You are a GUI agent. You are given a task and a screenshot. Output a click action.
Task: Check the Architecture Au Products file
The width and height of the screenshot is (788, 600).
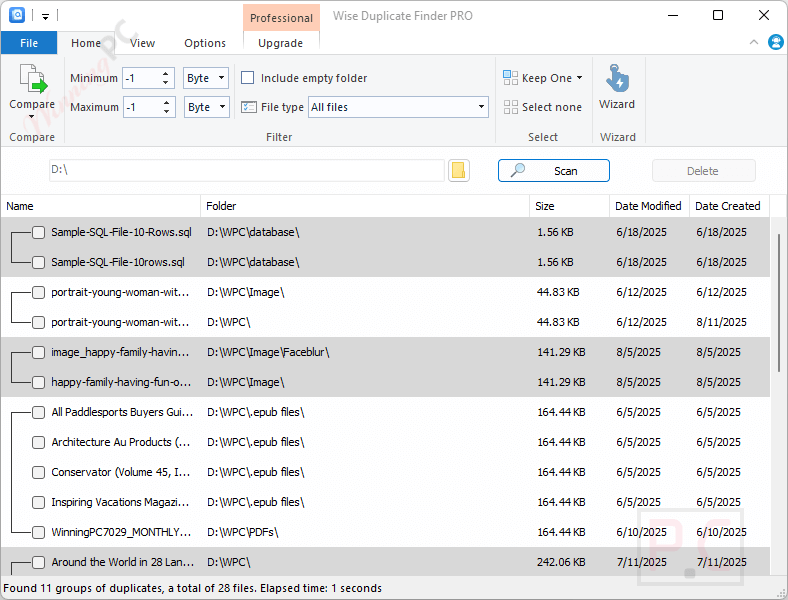coord(38,442)
